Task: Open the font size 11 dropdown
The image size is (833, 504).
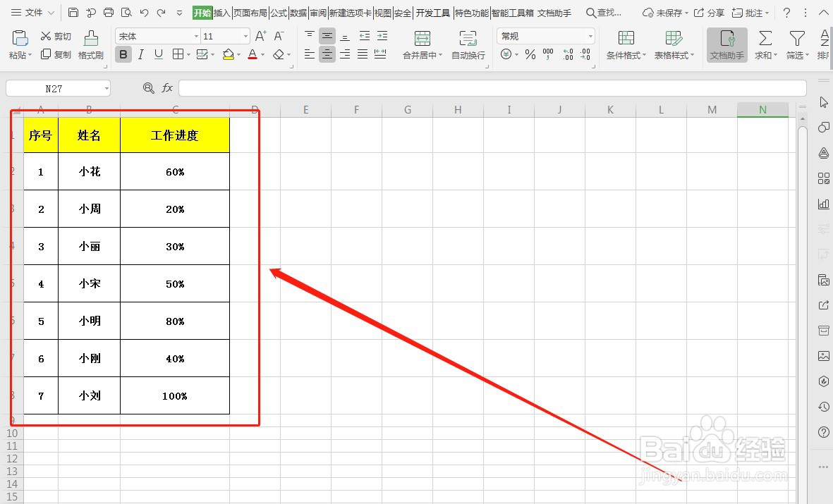Action: (x=245, y=36)
